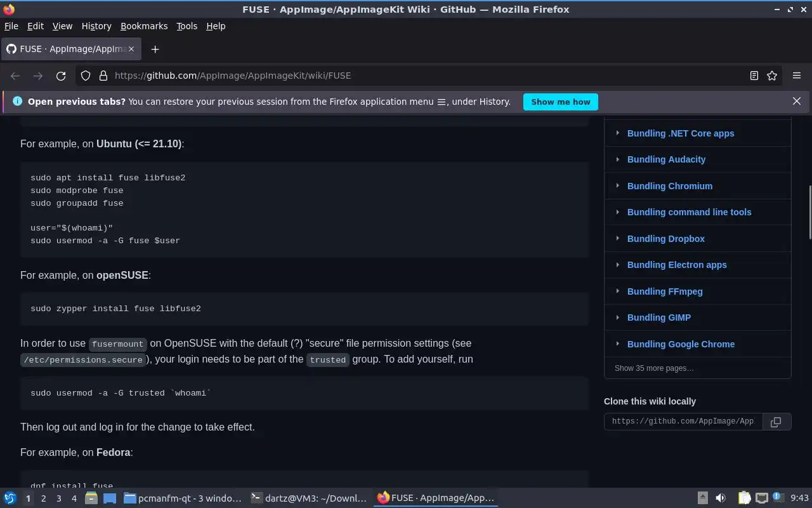The height and width of the screenshot is (508, 812).
Task: Open a new tab with plus icon
Action: click(155, 49)
